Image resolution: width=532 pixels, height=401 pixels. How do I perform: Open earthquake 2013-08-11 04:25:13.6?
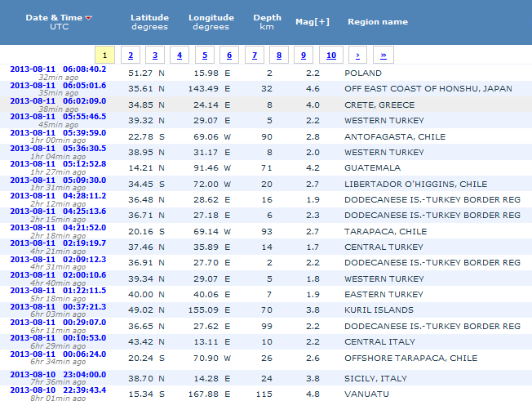58,212
